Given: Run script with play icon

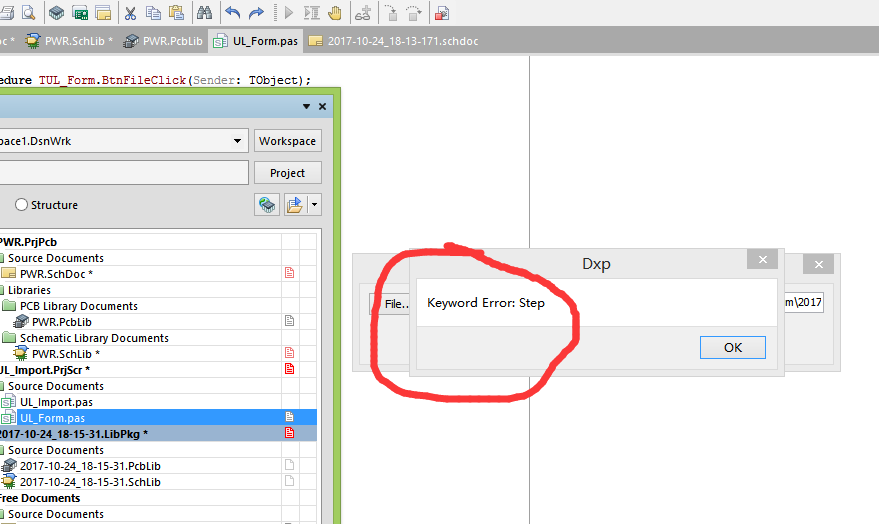Looking at the screenshot, I should [x=289, y=12].
